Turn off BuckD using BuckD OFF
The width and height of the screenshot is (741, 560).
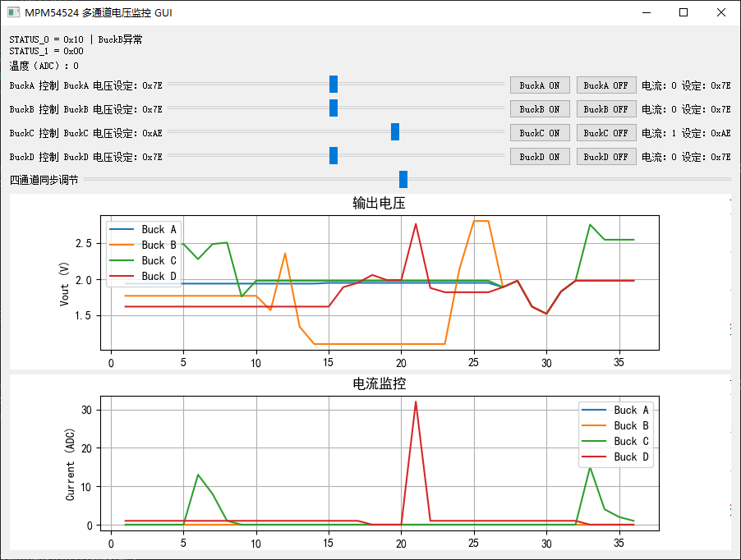click(606, 156)
